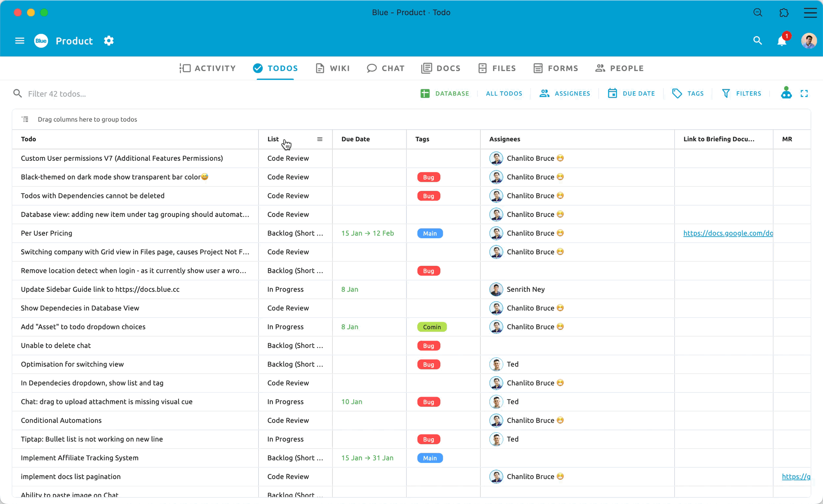Switch to the Chat tab
The height and width of the screenshot is (504, 823).
tap(386, 68)
